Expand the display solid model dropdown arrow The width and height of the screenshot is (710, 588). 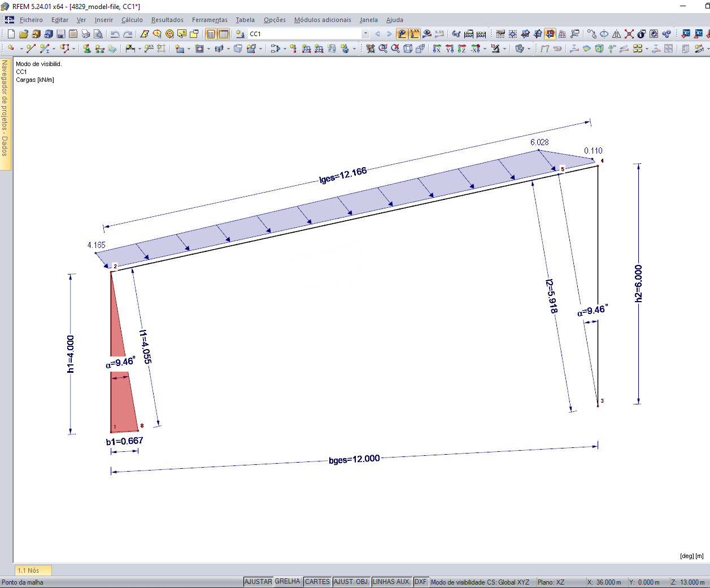pyautogui.click(x=529, y=49)
